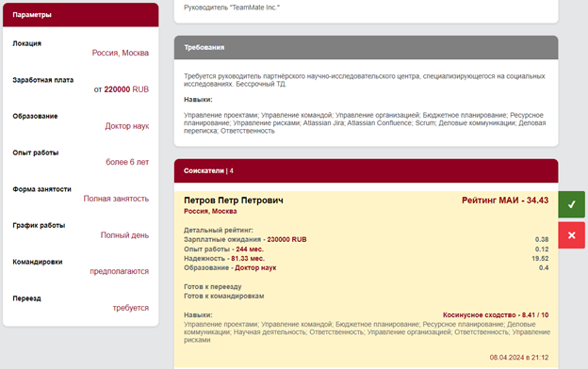Select the Опыт работы parameter label
588x369 pixels.
[x=36, y=152]
